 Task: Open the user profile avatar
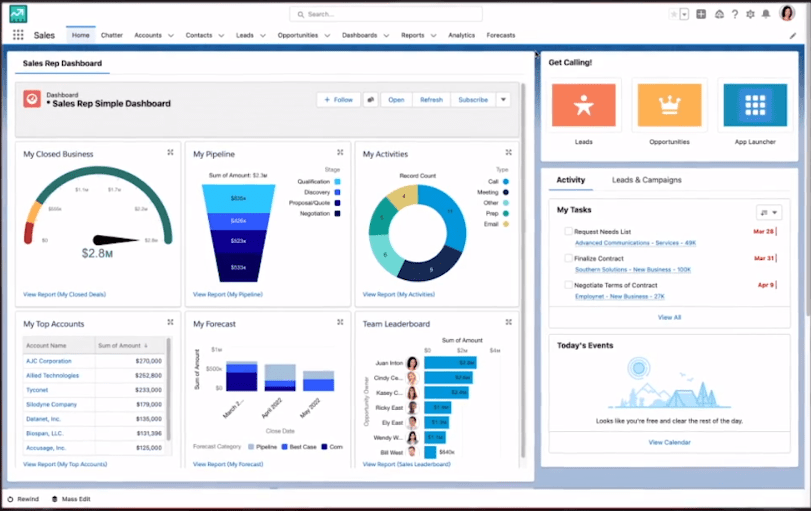(787, 13)
